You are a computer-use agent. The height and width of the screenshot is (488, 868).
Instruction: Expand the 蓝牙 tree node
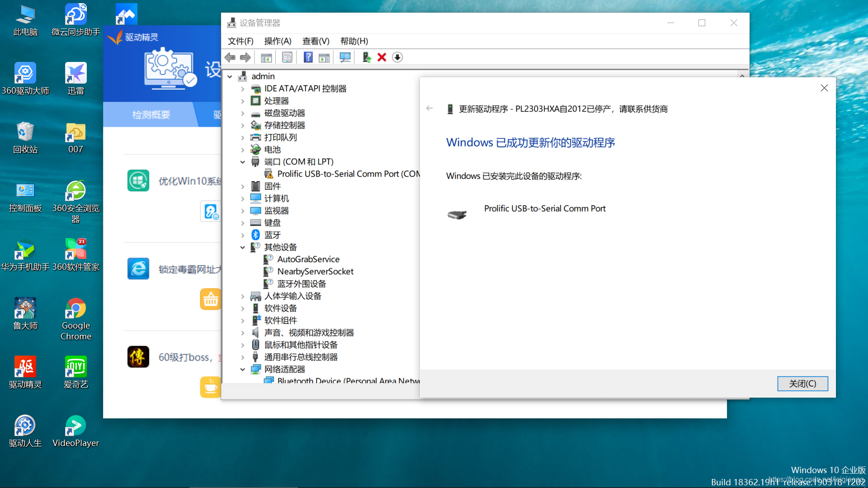point(243,235)
